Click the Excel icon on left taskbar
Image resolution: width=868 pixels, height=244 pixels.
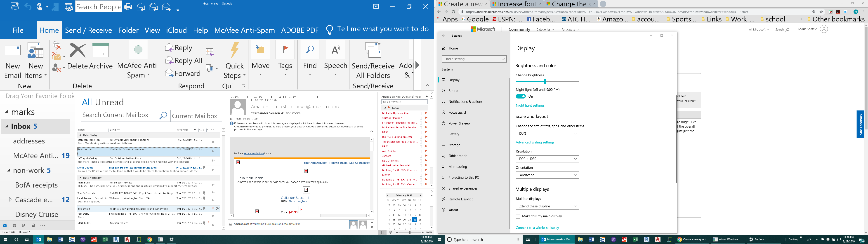point(105,240)
